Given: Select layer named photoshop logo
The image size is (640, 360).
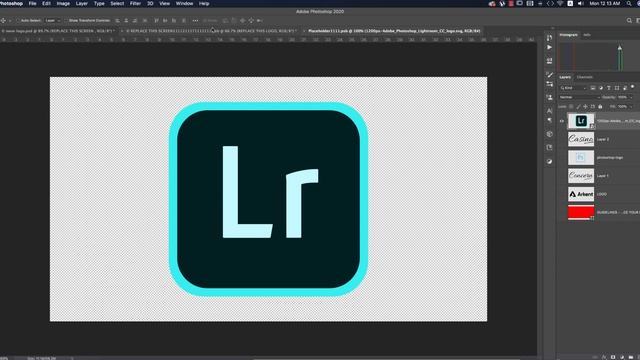Looking at the screenshot, I should click(x=610, y=158).
